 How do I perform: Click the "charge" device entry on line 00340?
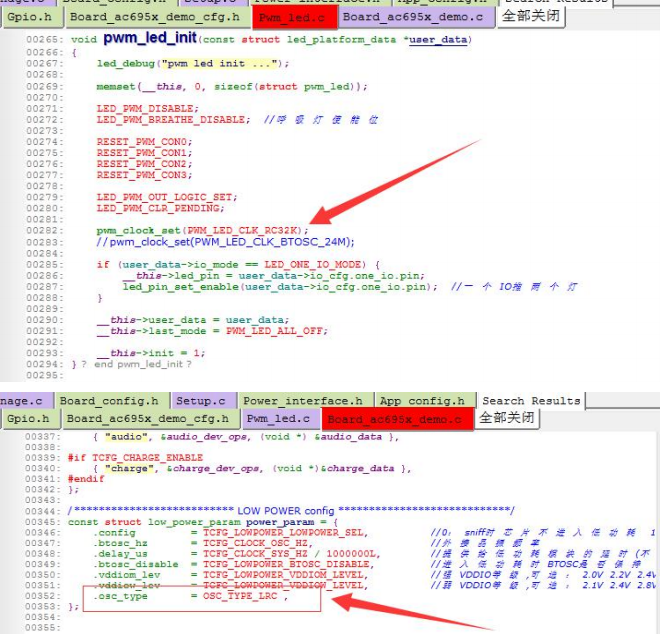(x=252, y=468)
